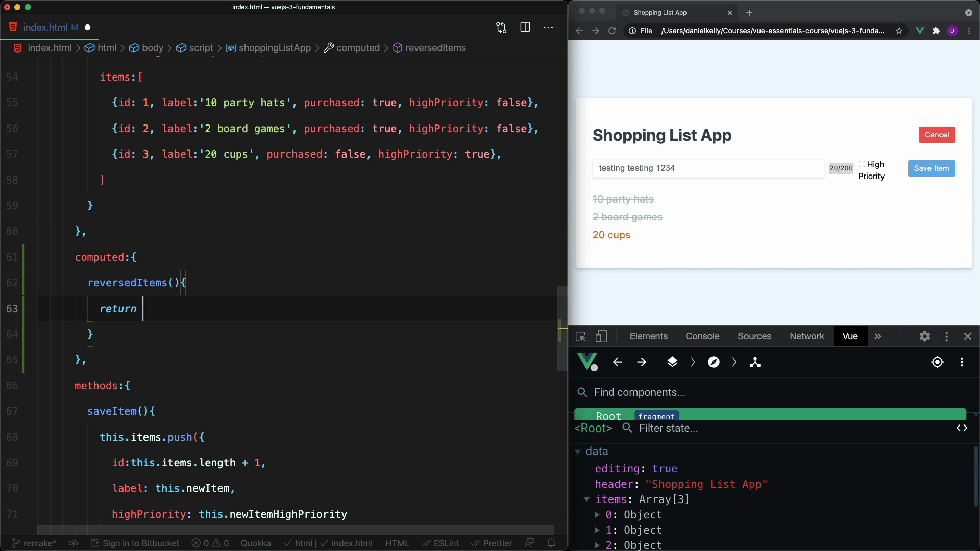Expand items 0: Object
The width and height of the screenshot is (980, 551).
[x=597, y=515]
